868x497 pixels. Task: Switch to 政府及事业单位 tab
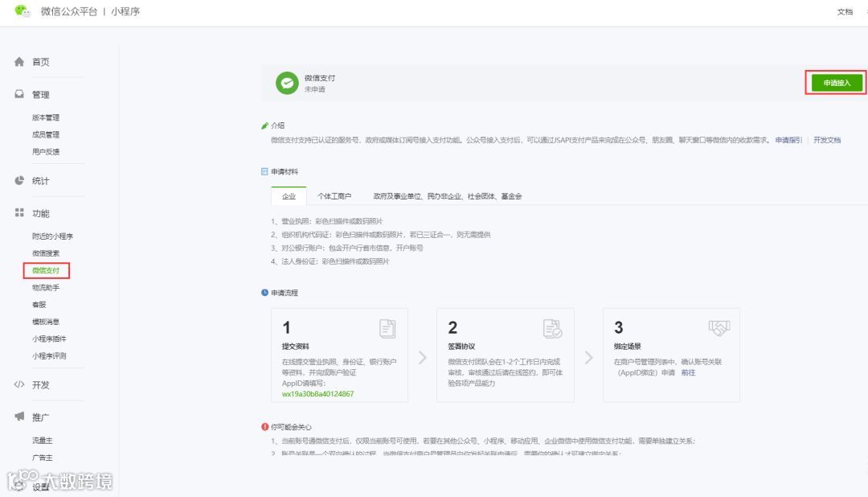[x=448, y=196]
